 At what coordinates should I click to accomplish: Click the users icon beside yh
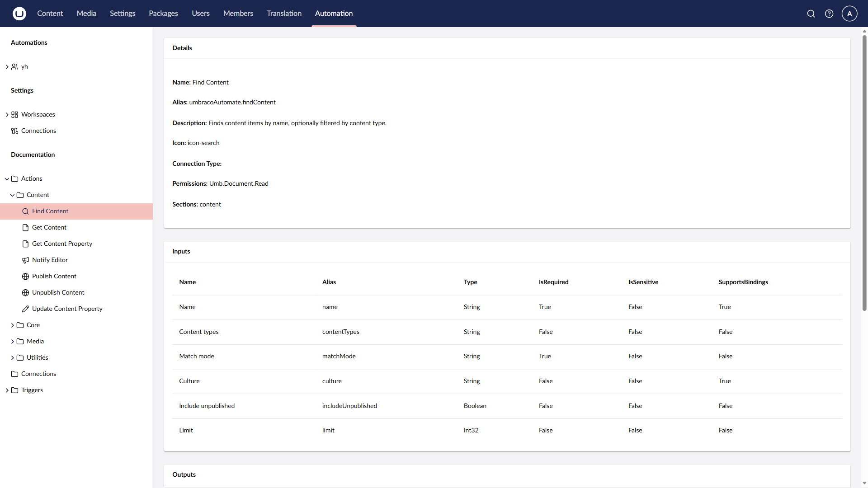(x=15, y=67)
